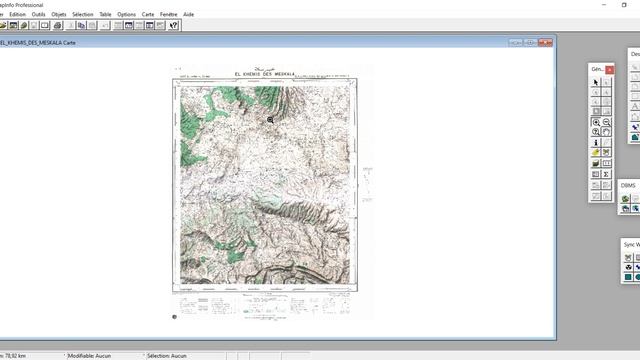Activate the Zoom Out magnifier tool

pyautogui.click(x=607, y=122)
